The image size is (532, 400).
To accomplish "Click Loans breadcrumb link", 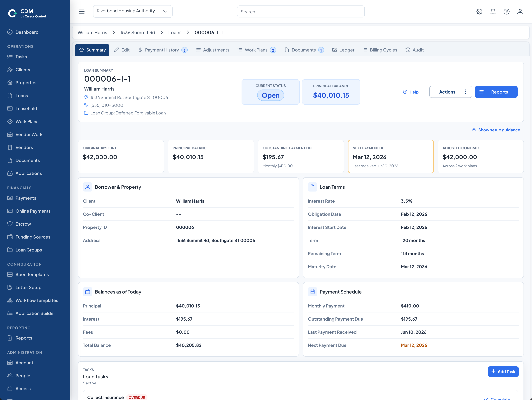I will tap(175, 32).
